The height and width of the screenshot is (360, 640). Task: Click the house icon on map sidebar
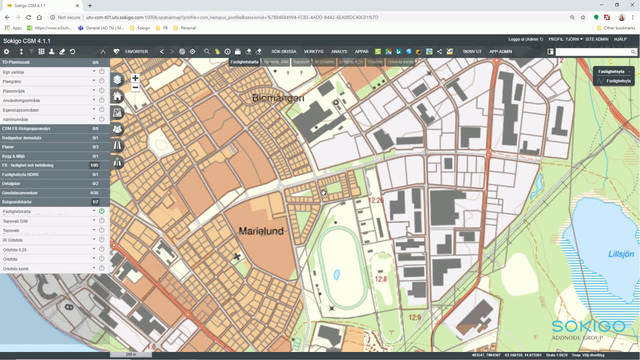tap(118, 96)
